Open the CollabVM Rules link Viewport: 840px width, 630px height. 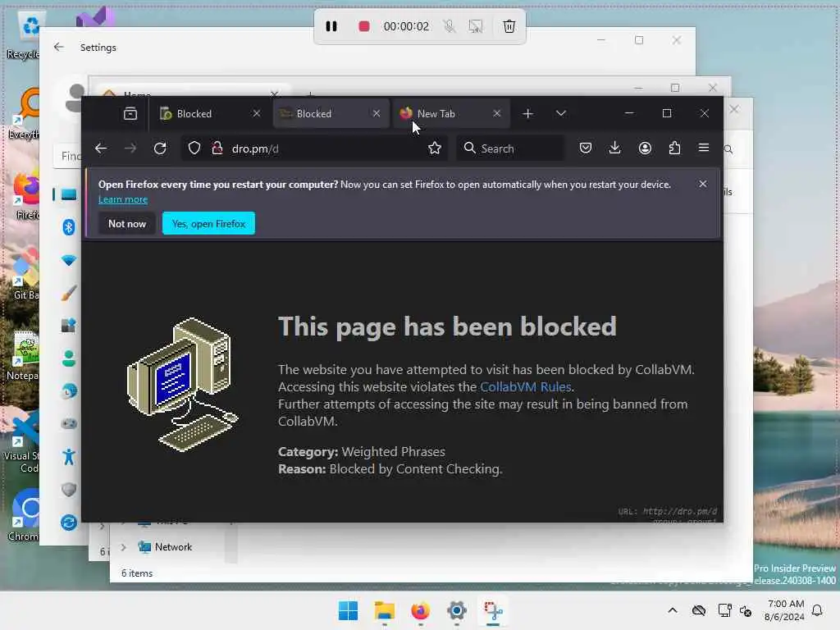click(526, 387)
